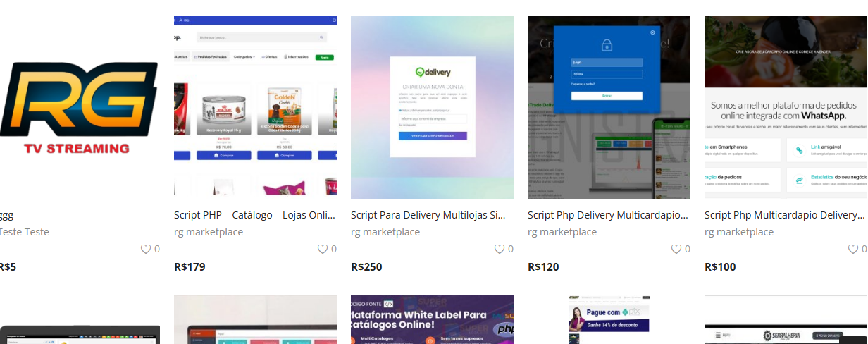Open 'Teste Teste' vendor link
Viewport: 868px width, 344px height.
pyautogui.click(x=24, y=232)
